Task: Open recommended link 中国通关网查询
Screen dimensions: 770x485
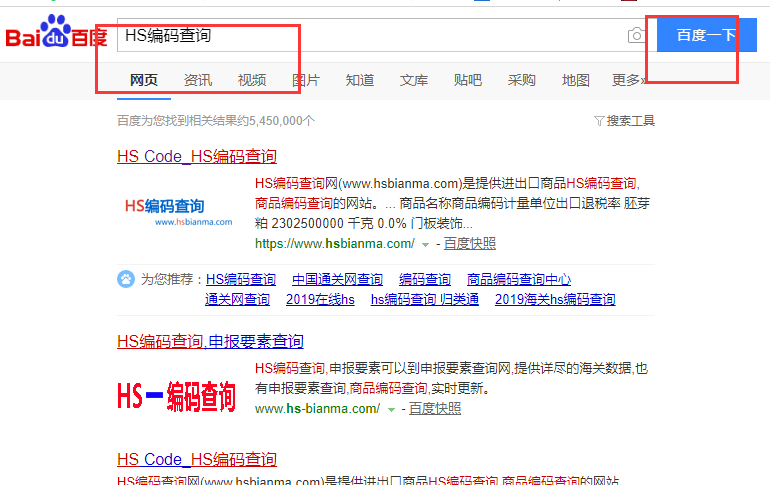Action: pyautogui.click(x=337, y=279)
